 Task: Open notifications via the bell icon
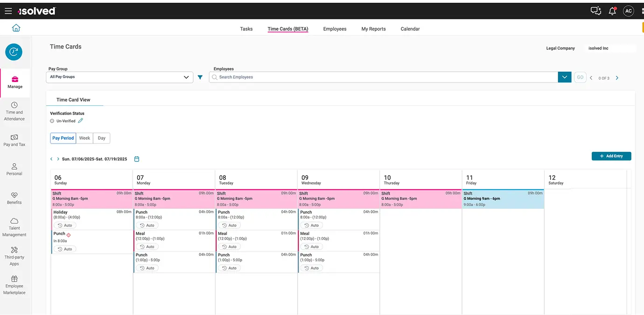pos(612,10)
